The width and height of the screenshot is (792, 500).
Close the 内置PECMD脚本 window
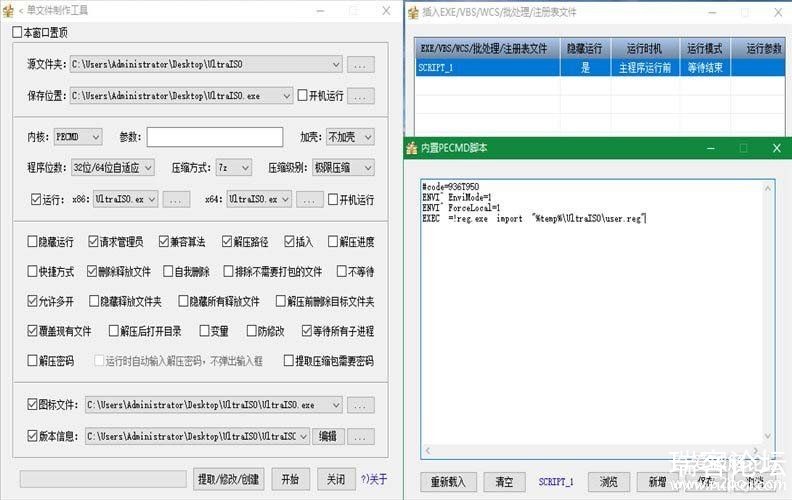775,148
